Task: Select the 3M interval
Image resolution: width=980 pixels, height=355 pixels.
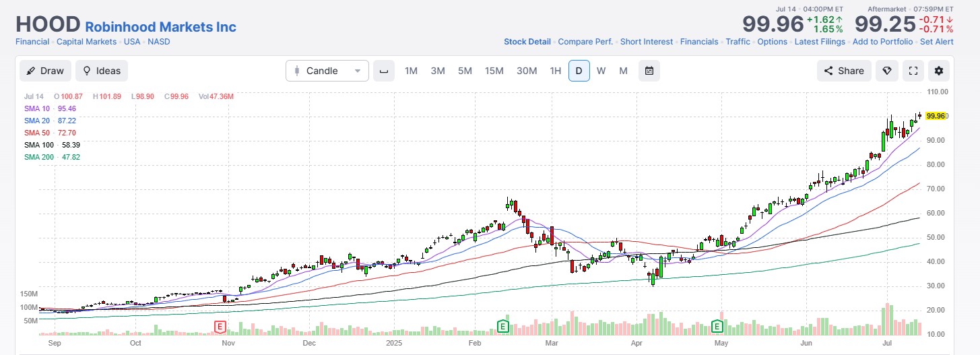Action: (438, 71)
